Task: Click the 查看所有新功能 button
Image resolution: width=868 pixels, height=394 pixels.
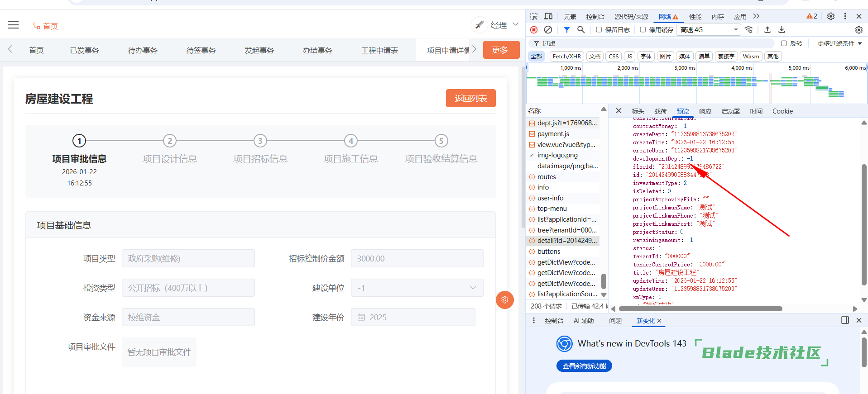Action: [x=584, y=366]
